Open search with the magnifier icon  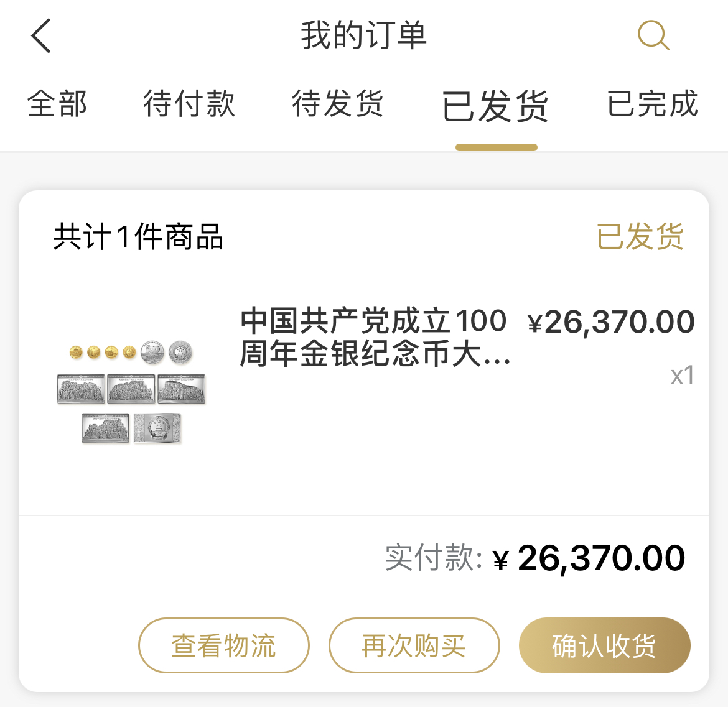(653, 35)
